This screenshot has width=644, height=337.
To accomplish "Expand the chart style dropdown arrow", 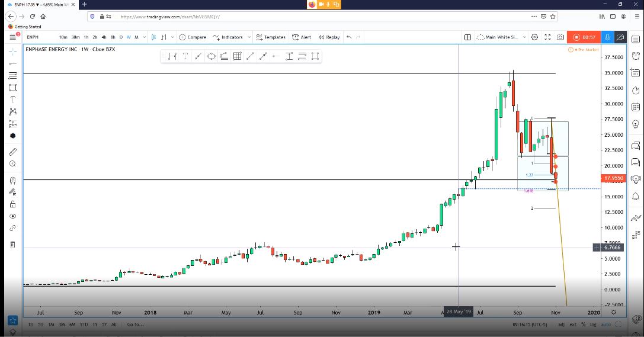I will click(x=172, y=37).
